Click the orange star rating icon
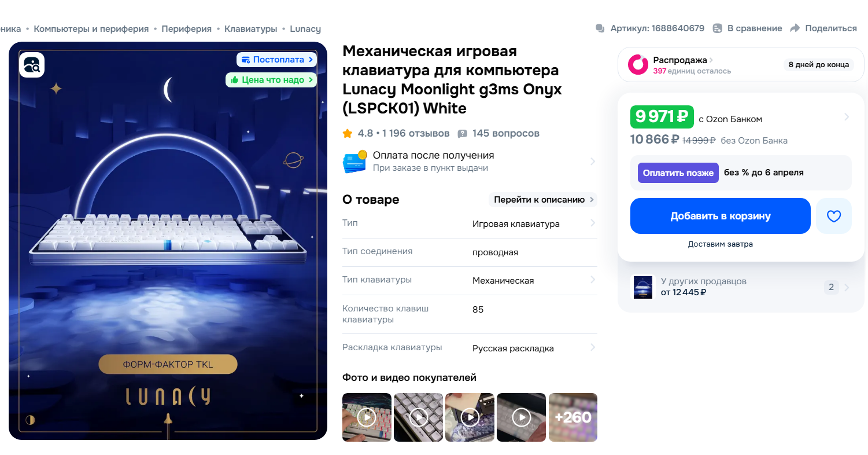The height and width of the screenshot is (455, 868). (x=348, y=134)
